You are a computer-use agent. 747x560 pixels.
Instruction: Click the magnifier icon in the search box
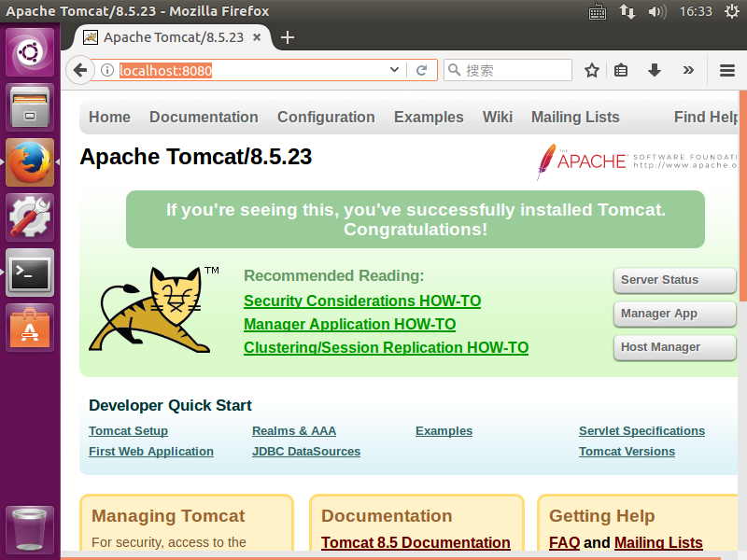tap(454, 71)
